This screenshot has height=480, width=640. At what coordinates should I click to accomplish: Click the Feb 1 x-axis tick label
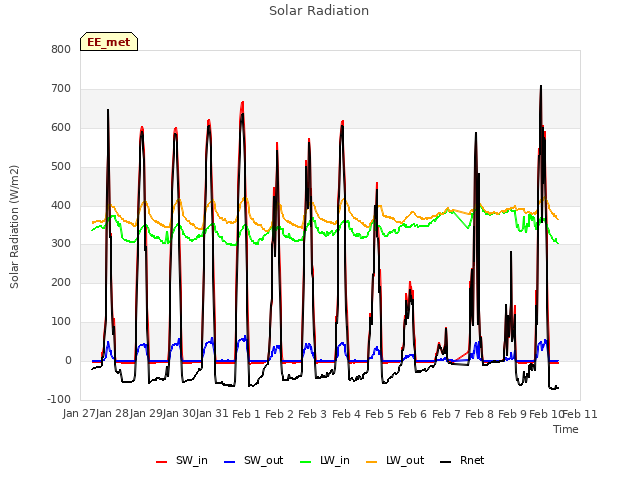[x=246, y=414]
